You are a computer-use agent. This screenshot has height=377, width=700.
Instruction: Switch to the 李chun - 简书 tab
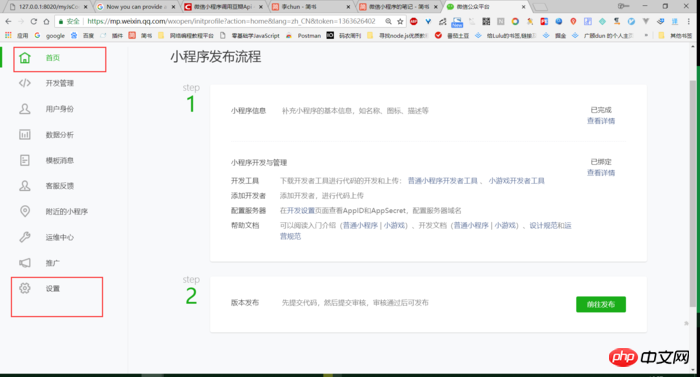[x=311, y=7]
